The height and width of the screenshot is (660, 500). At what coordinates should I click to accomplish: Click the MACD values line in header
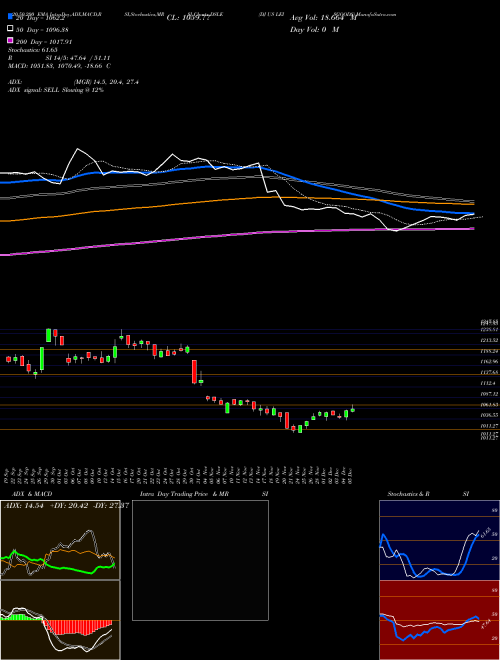59,66
